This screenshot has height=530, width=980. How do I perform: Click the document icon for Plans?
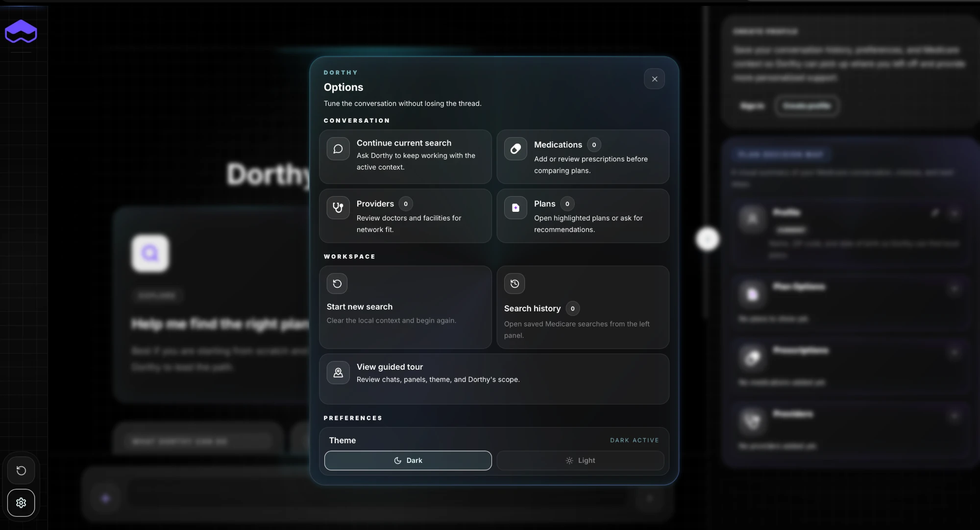515,208
